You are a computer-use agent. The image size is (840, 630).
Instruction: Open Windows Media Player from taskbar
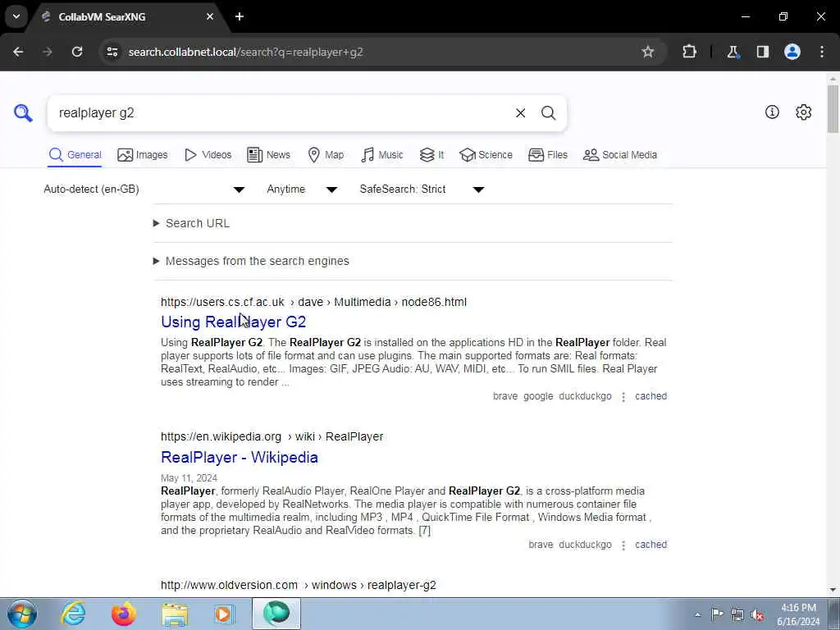coord(225,614)
